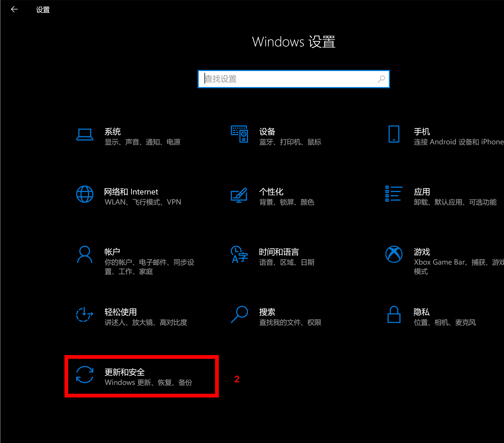504x443 pixels.
Task: Click the WLAN、飞行模式、VPN description
Action: tap(143, 202)
